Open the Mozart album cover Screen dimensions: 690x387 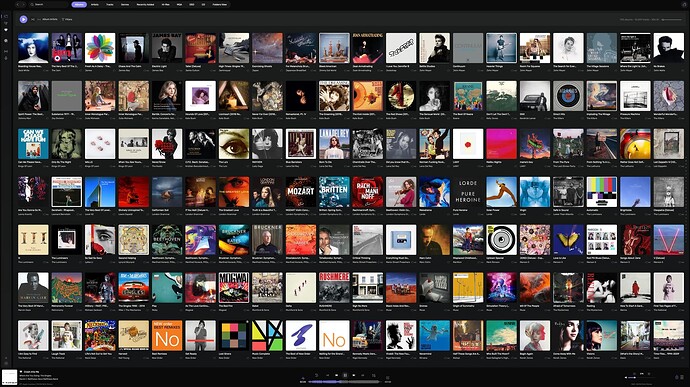[301, 192]
